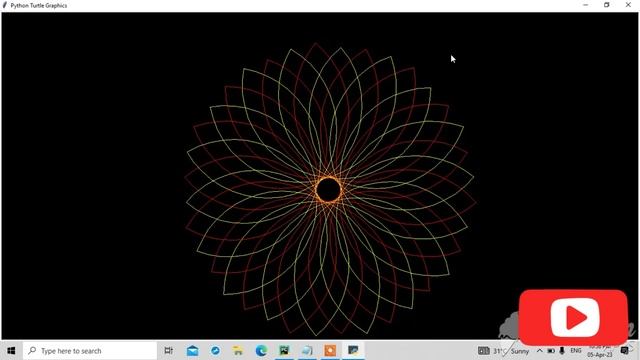
Task: Click the red YouTube play button overlay
Action: coord(573,318)
